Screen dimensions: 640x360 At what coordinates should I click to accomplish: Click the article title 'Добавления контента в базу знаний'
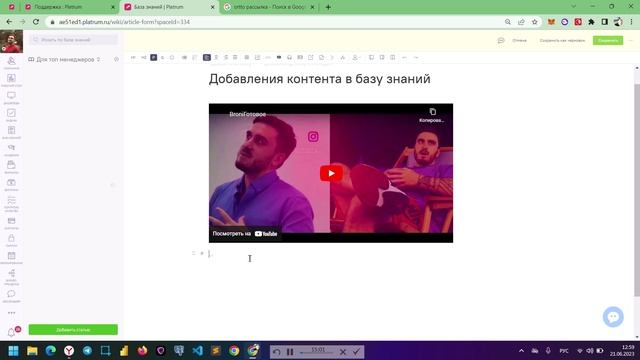(x=320, y=79)
